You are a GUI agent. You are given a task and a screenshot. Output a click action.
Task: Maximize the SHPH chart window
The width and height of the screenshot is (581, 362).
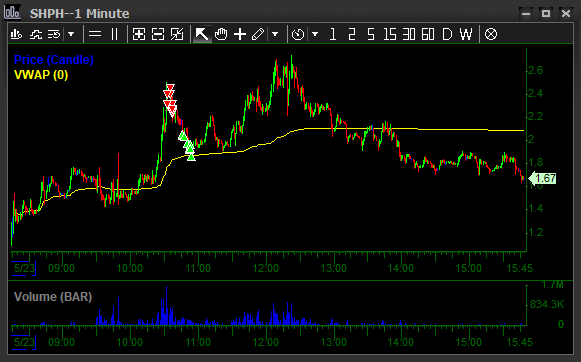tap(546, 14)
